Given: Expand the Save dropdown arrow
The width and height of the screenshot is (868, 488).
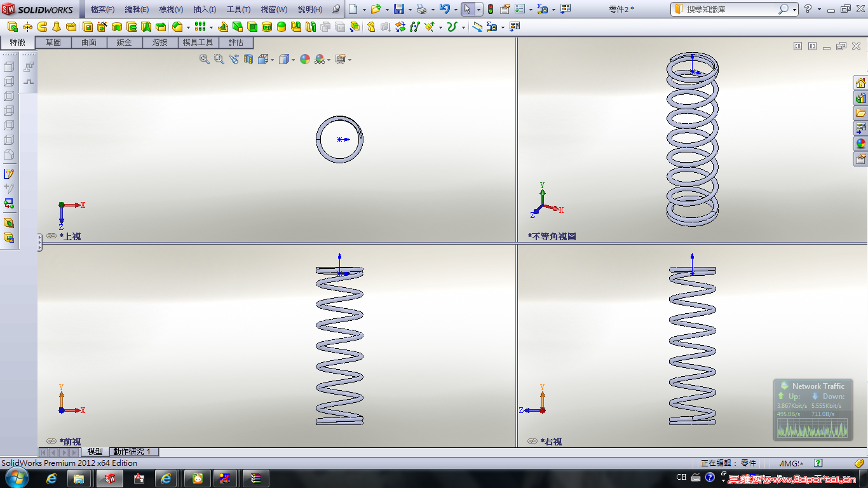Looking at the screenshot, I should click(410, 10).
